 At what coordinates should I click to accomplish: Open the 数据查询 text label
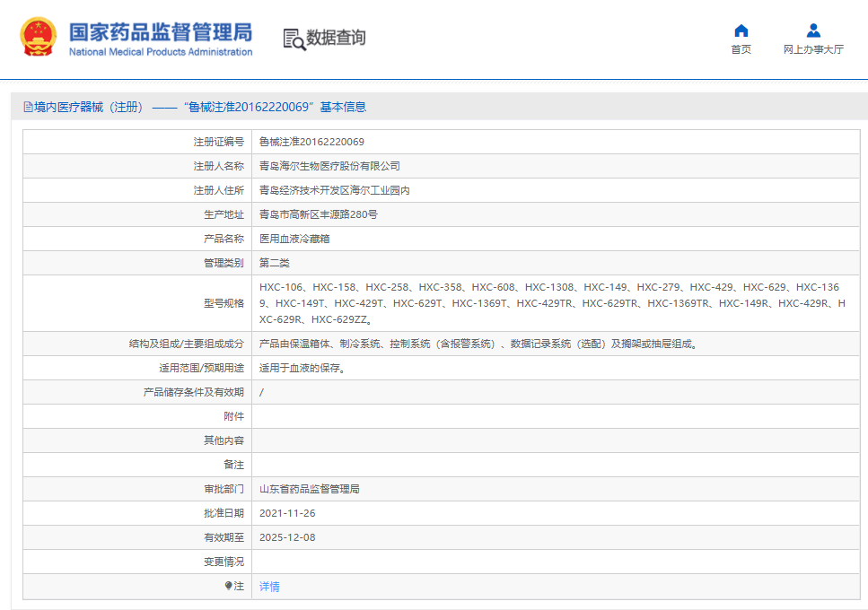pos(336,38)
